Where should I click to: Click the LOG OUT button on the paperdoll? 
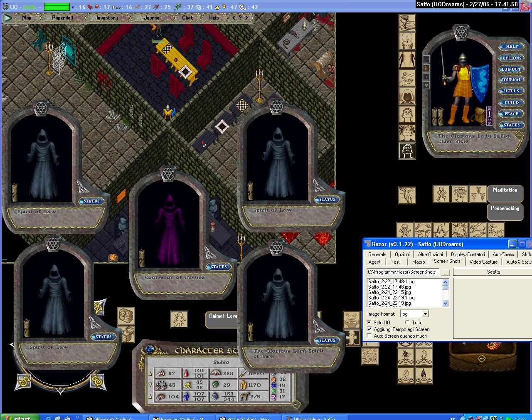(x=511, y=69)
